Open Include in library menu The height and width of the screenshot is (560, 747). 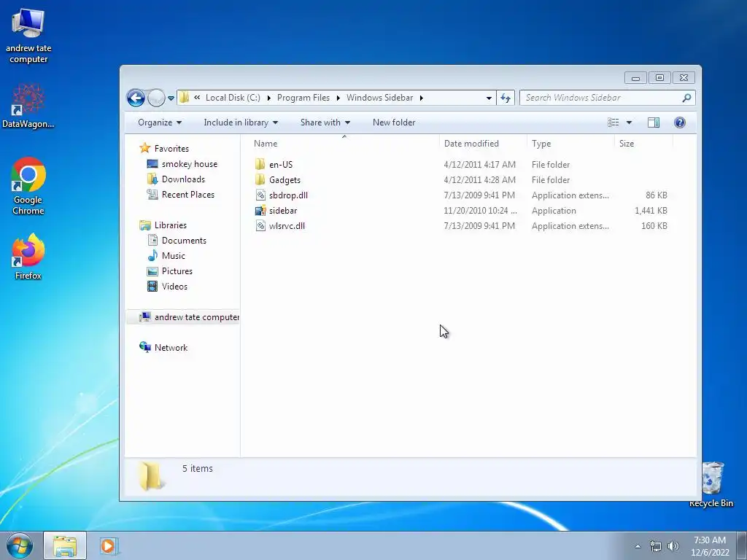(x=241, y=122)
